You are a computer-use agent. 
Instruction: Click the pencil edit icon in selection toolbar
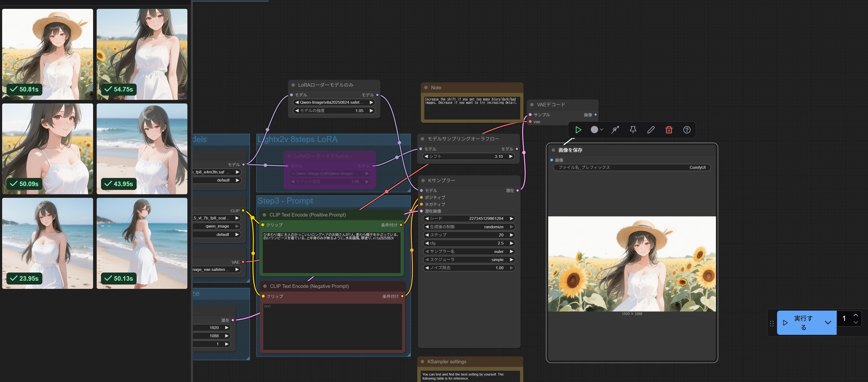[x=651, y=130]
